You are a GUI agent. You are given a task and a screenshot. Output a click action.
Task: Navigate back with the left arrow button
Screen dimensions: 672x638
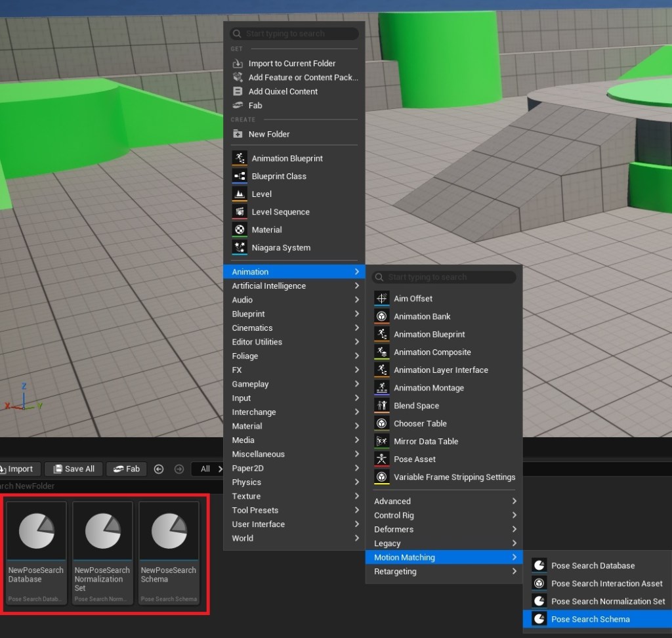click(x=158, y=469)
